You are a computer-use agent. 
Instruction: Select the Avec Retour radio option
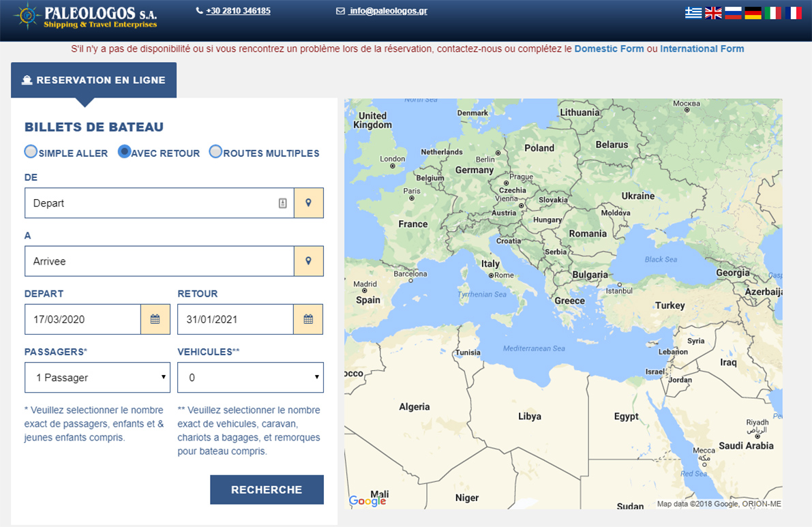coord(124,151)
